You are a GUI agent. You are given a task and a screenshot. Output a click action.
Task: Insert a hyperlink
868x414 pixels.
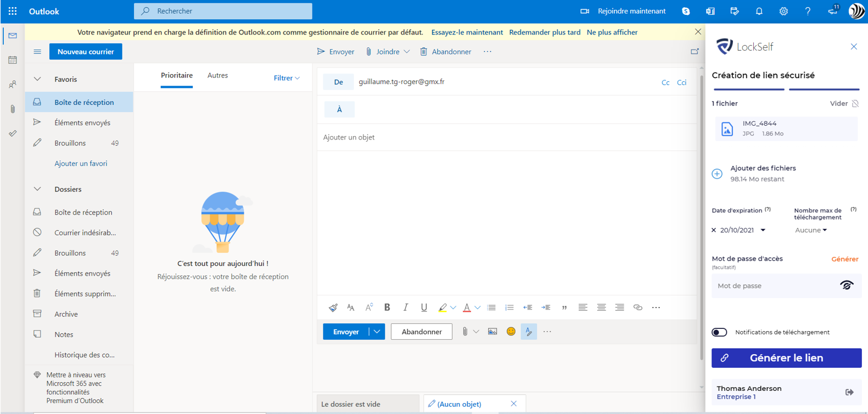click(637, 307)
